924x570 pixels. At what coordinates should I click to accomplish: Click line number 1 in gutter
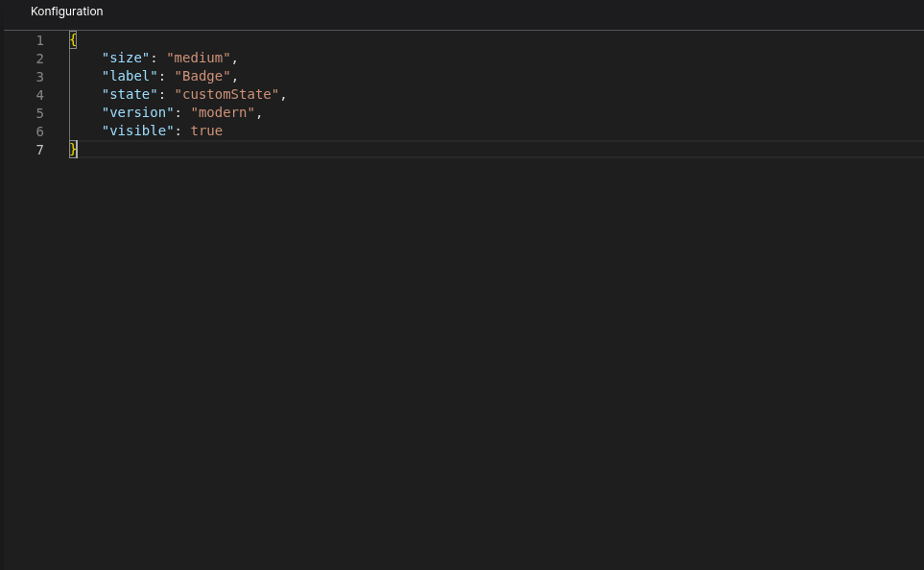point(39,40)
